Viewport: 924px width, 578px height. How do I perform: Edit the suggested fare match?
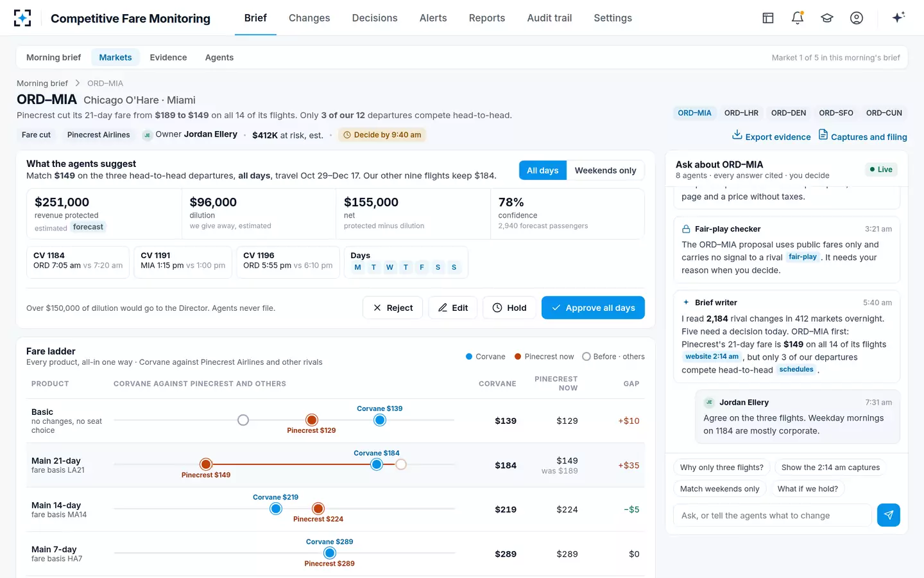453,308
